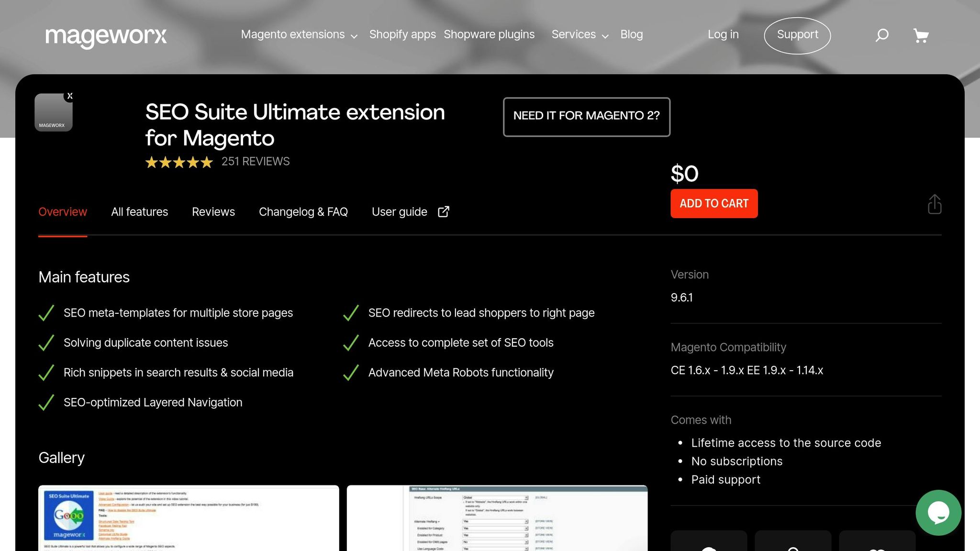
Task: Open the shopping cart
Action: click(921, 34)
